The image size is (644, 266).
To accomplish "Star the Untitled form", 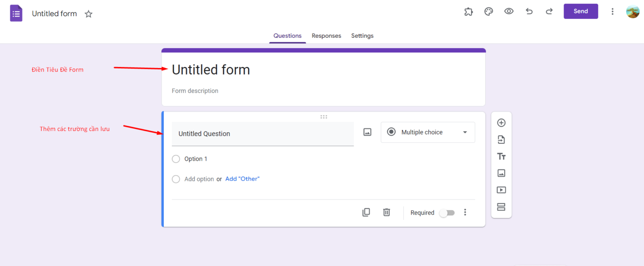I will 88,14.
